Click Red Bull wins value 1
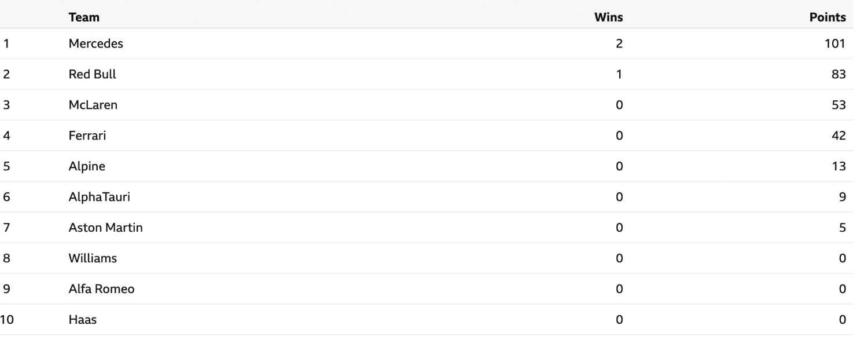This screenshot has width=868, height=340. click(620, 74)
